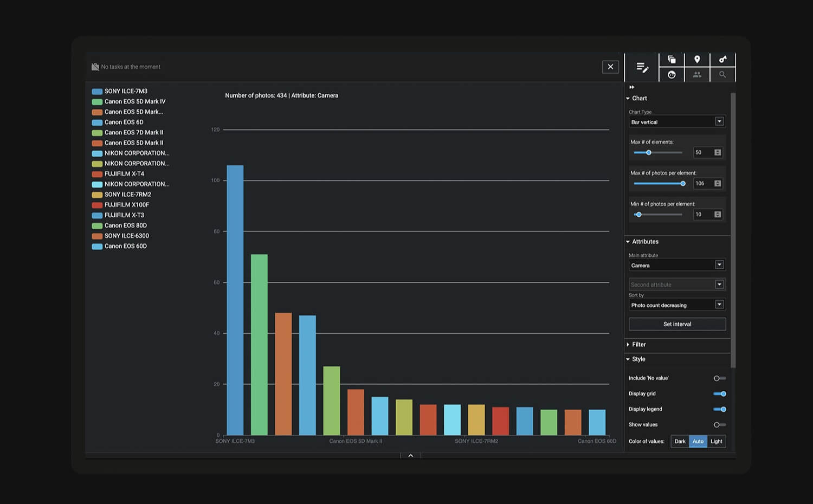Toggle the Display legend switch
Image resolution: width=813 pixels, height=504 pixels.
[x=720, y=409]
